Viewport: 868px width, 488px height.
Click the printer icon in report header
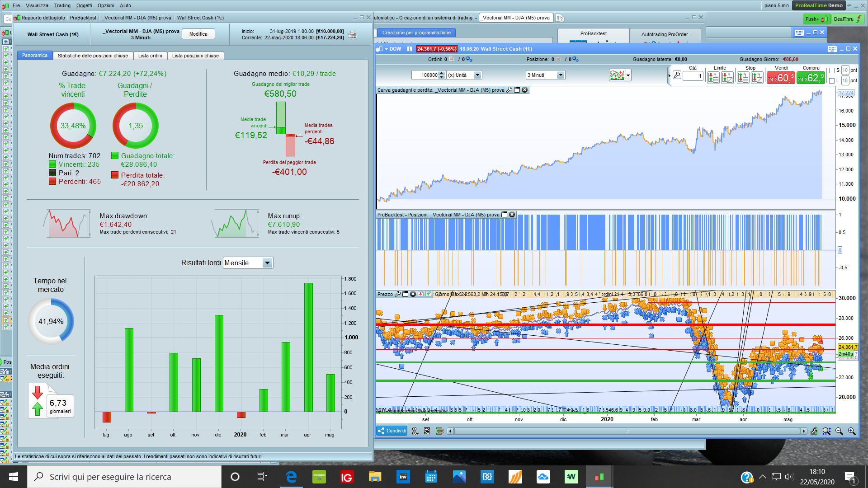[x=353, y=35]
